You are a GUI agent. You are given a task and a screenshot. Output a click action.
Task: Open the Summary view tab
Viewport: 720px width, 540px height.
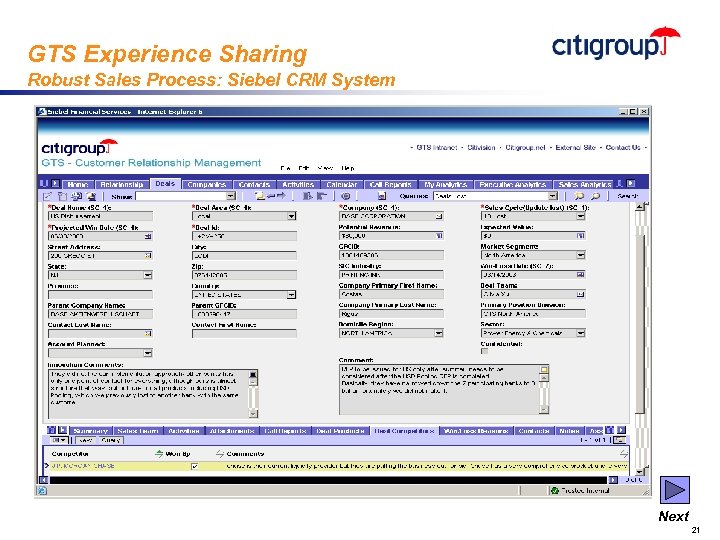[90, 431]
